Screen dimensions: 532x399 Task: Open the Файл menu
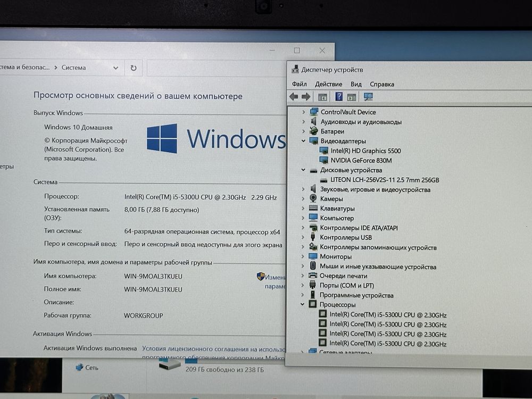point(299,84)
